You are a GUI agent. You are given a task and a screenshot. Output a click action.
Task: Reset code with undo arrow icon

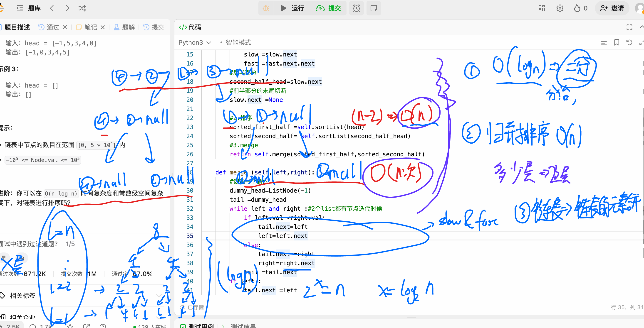(x=629, y=42)
